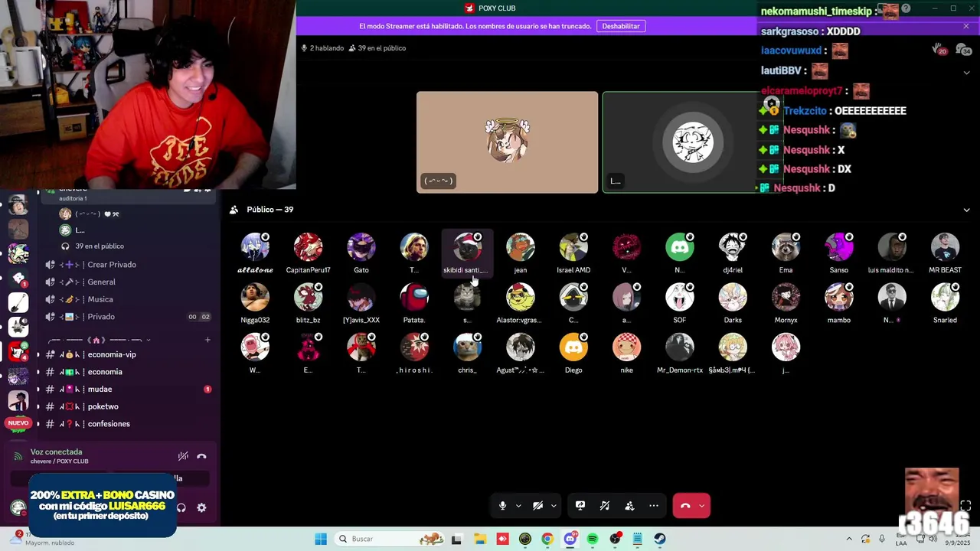Open audience member Sanso
Screen dimensions: 980x551
[x=839, y=254]
